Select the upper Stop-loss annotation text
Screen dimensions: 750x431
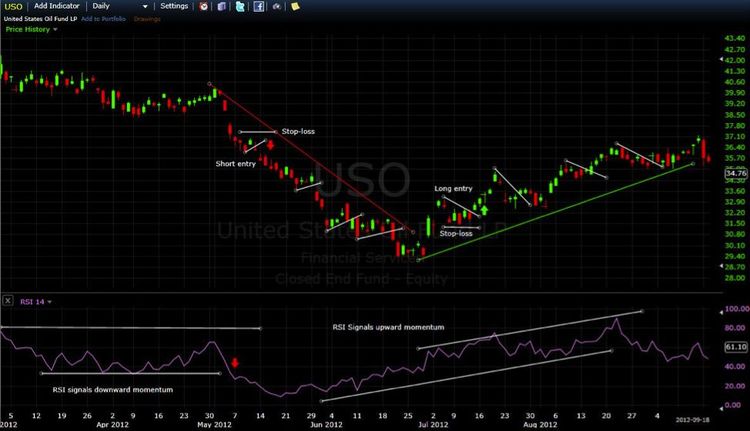coord(298,131)
